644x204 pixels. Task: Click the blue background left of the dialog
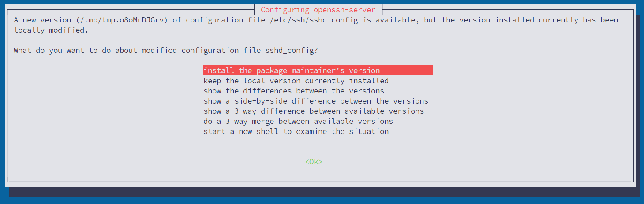coord(2,102)
